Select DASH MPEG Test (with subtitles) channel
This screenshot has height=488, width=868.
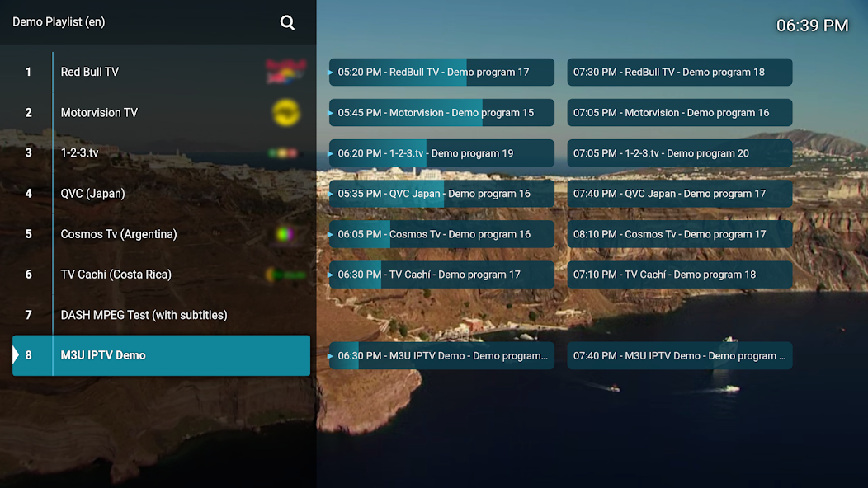[x=144, y=315]
